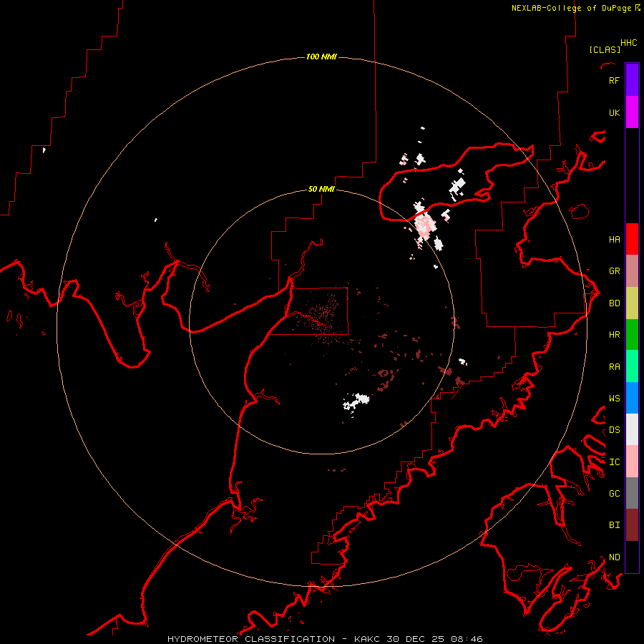Click the 'ND' legend label text

click(614, 557)
